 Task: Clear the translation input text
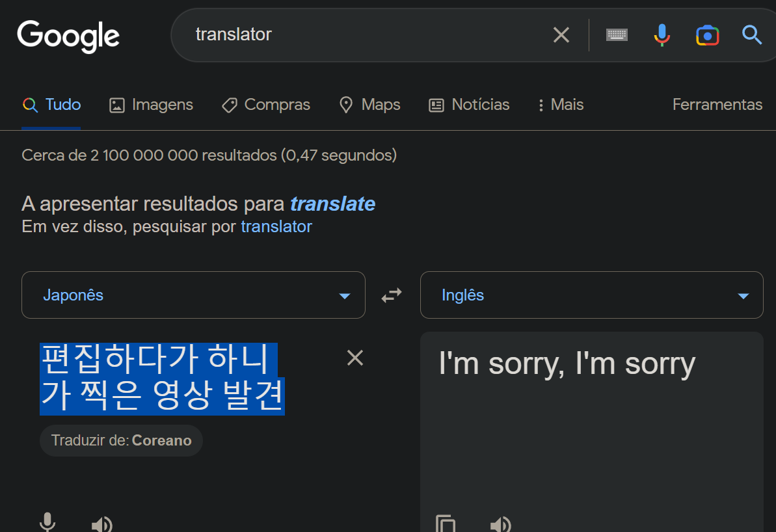(355, 358)
